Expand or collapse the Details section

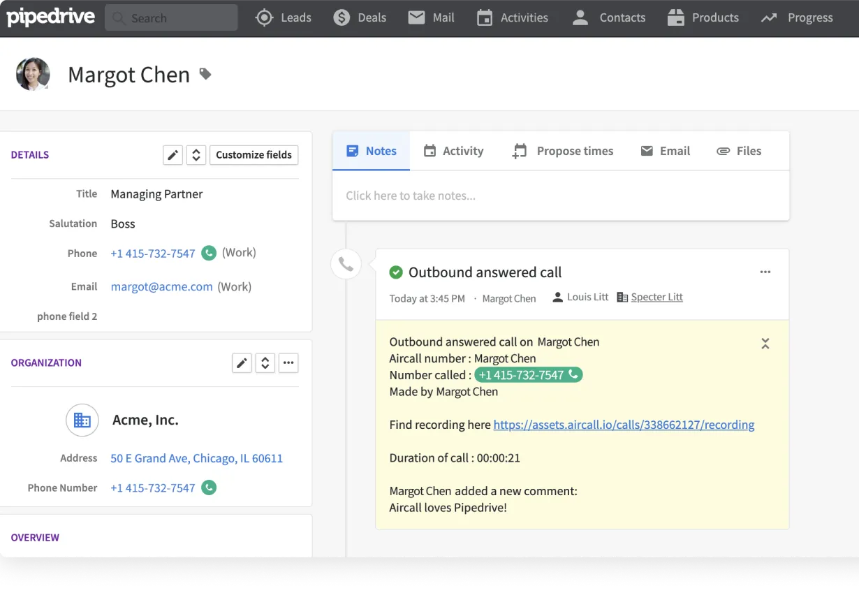(x=196, y=155)
